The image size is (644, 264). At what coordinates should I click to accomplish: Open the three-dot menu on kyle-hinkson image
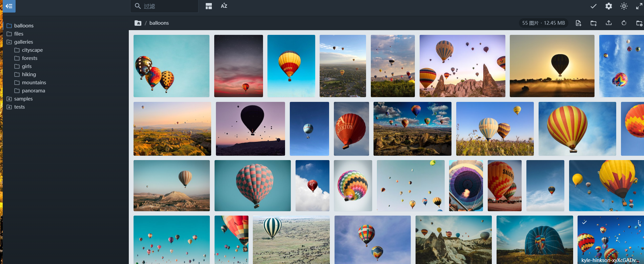pos(639,223)
